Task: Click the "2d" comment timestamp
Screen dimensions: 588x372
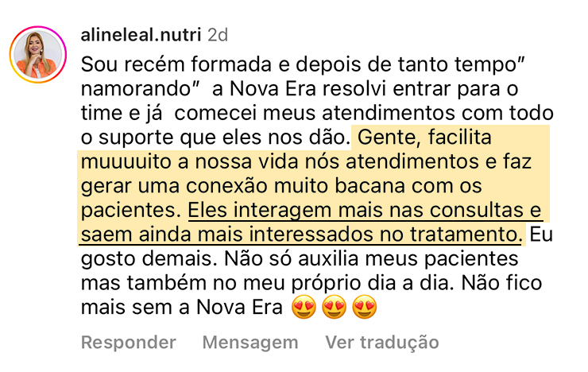Action: click(218, 35)
